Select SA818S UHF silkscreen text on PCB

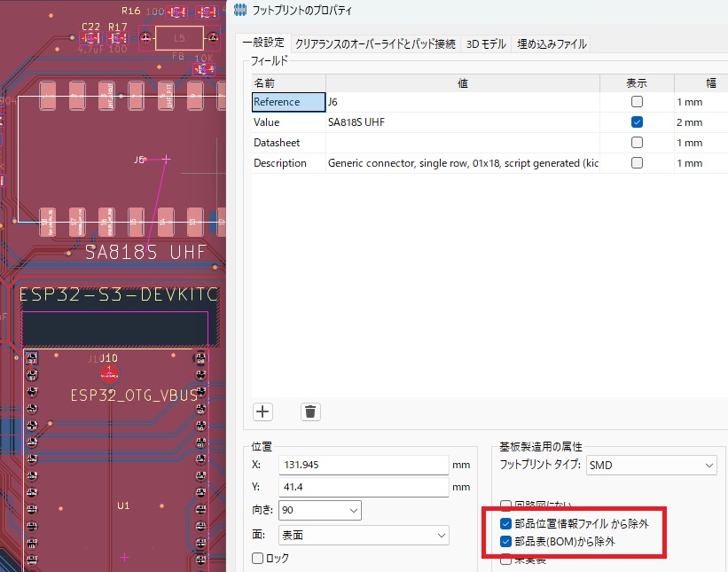click(x=145, y=252)
